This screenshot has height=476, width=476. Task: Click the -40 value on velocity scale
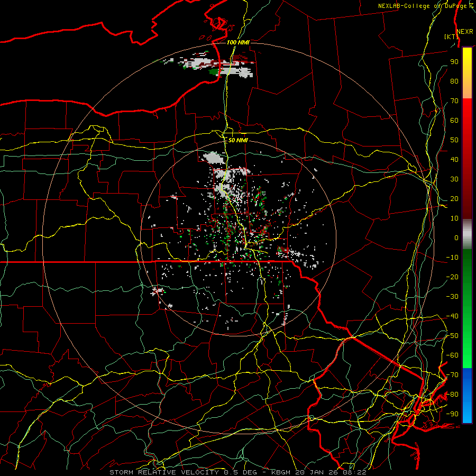[452, 316]
